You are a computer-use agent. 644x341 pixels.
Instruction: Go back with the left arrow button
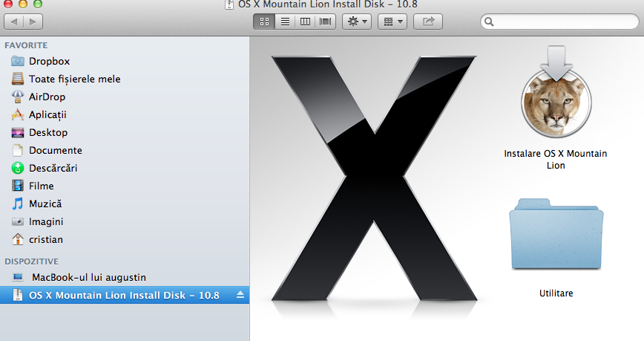pos(14,22)
